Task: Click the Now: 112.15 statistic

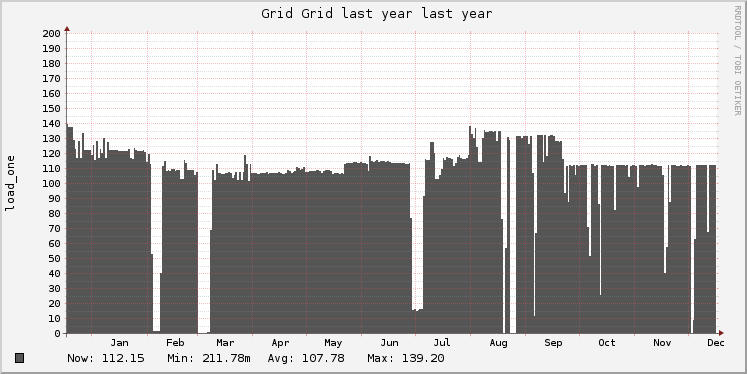Action: (106, 358)
